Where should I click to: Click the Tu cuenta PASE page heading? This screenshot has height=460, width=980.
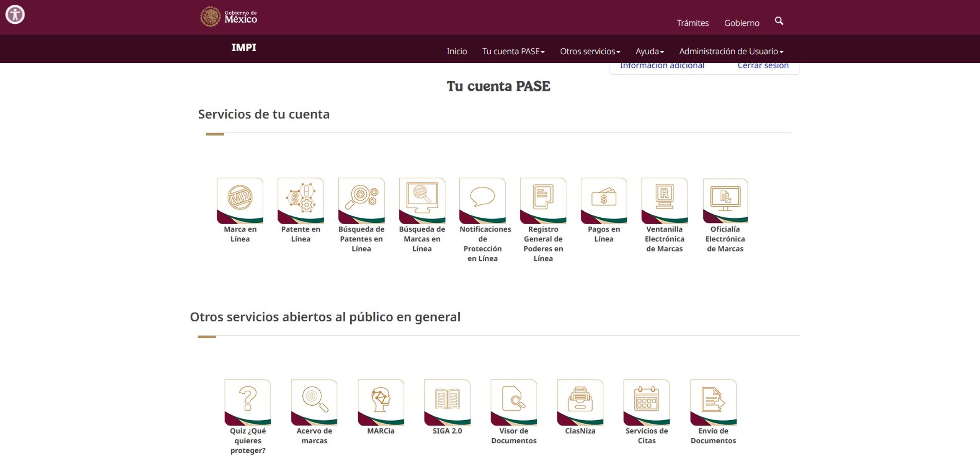coord(498,86)
